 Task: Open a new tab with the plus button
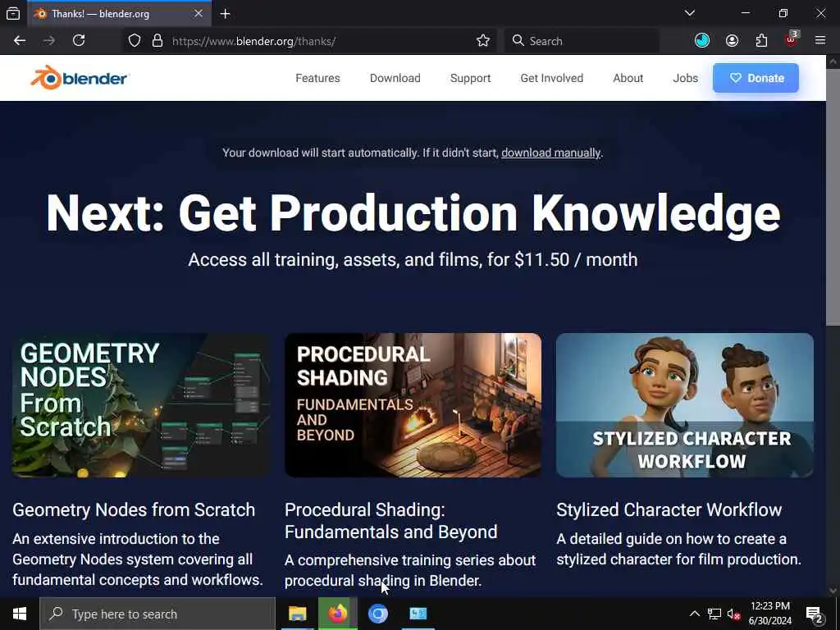tap(225, 14)
